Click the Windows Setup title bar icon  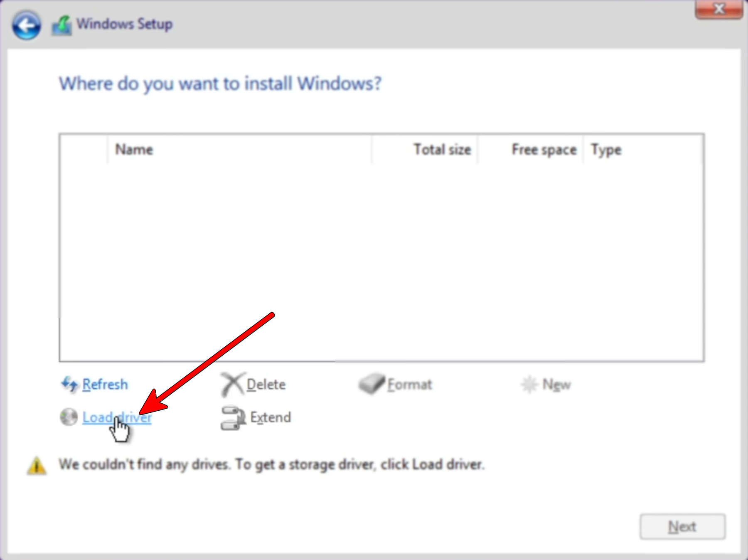coord(61,24)
